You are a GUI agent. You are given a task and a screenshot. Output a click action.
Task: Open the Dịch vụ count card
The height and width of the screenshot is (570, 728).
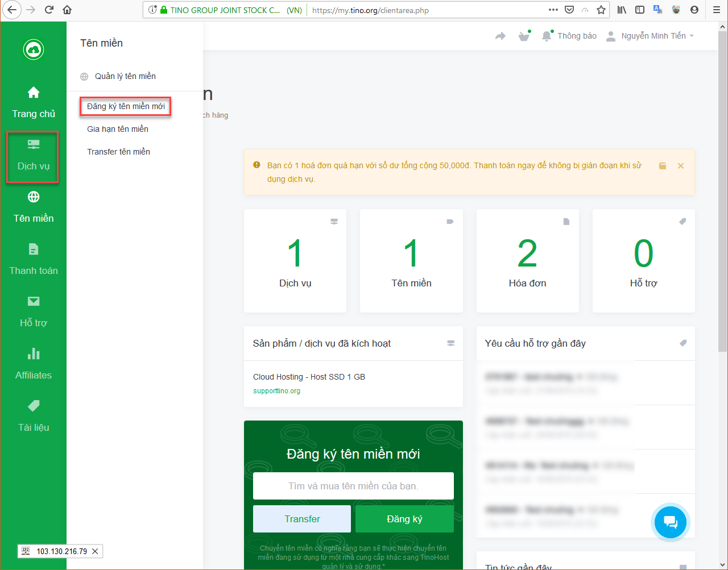[x=295, y=261]
